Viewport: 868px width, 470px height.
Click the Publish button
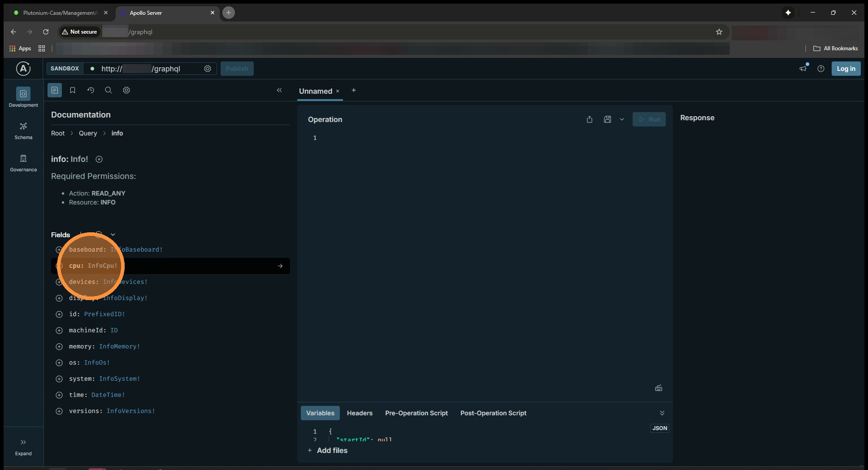tap(237, 69)
